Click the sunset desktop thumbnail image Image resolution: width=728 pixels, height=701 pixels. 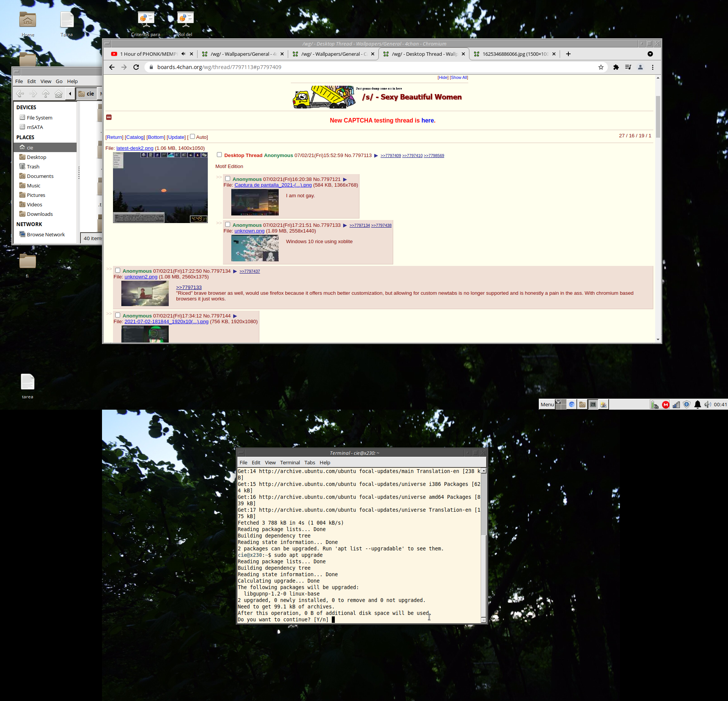tap(160, 187)
